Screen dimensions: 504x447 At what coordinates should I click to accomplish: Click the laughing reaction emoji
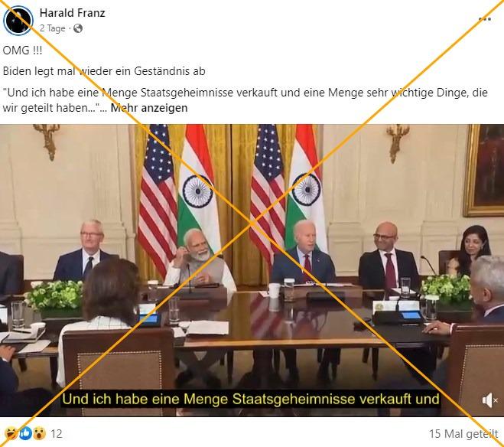[11, 433]
